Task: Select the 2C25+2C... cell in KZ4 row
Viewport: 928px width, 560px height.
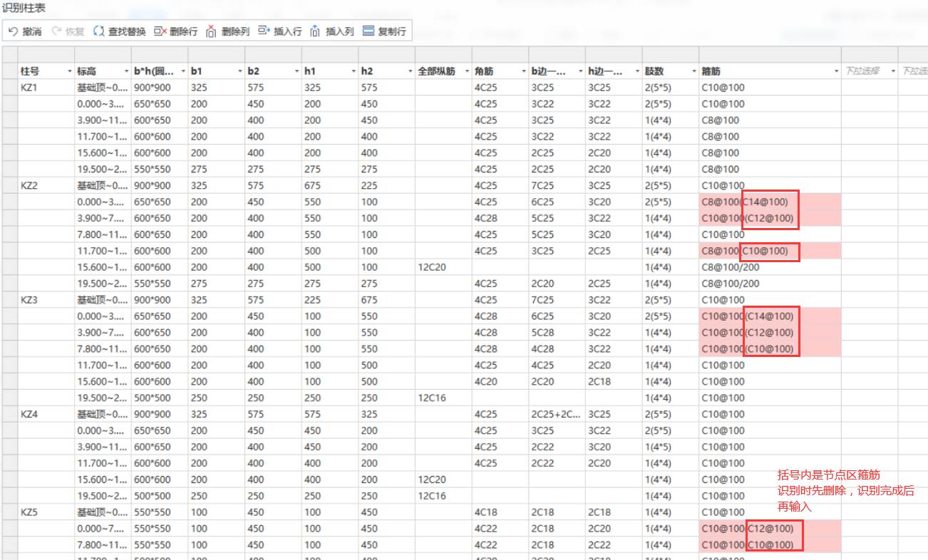Action: point(557,414)
